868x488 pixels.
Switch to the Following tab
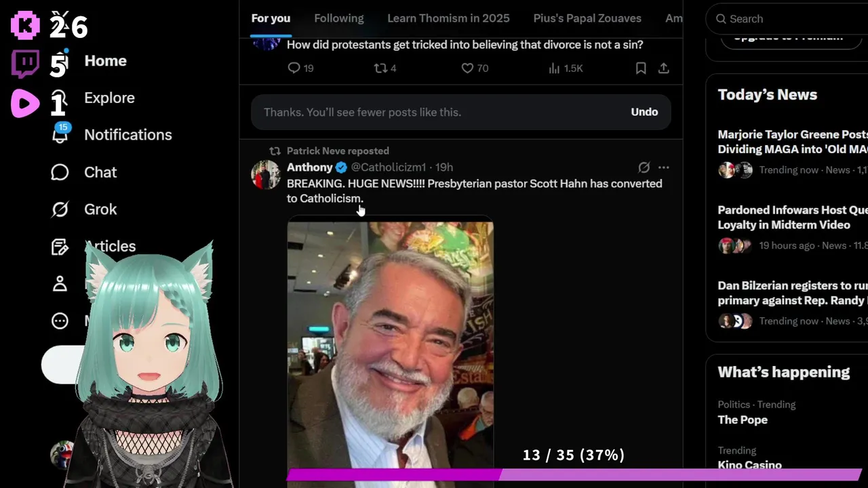339,18
